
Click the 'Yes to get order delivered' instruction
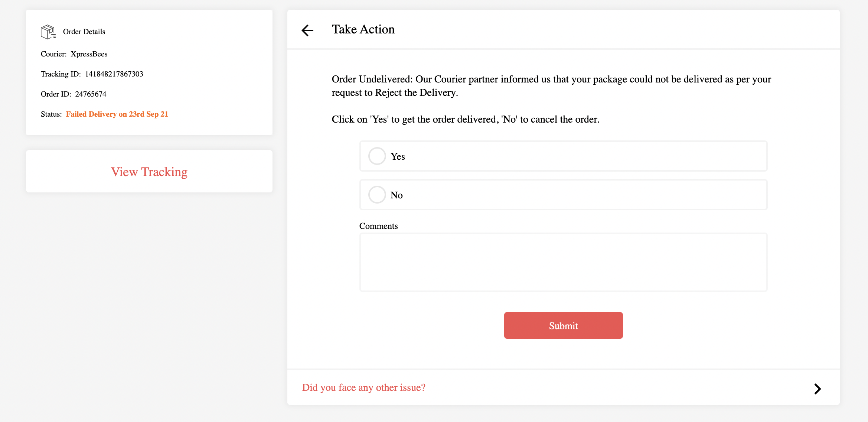click(465, 119)
